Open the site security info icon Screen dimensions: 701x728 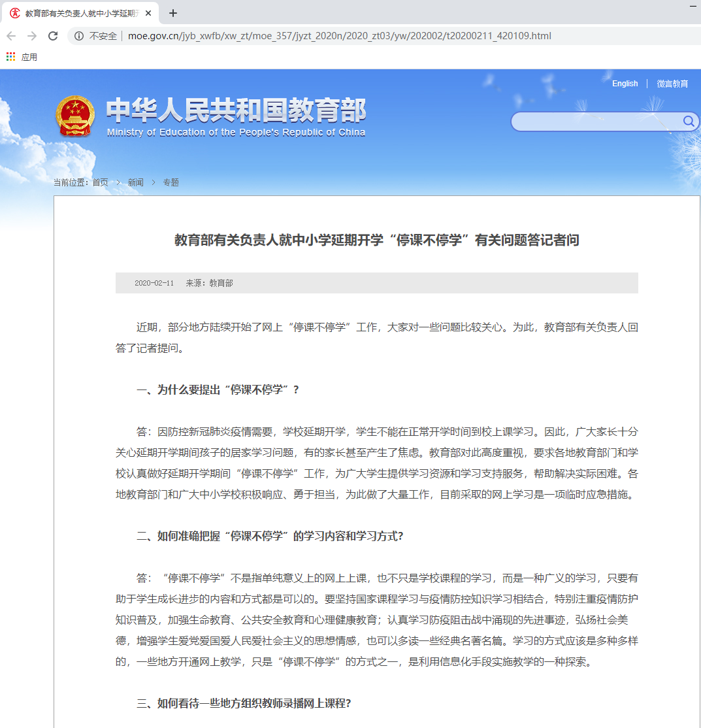point(80,36)
